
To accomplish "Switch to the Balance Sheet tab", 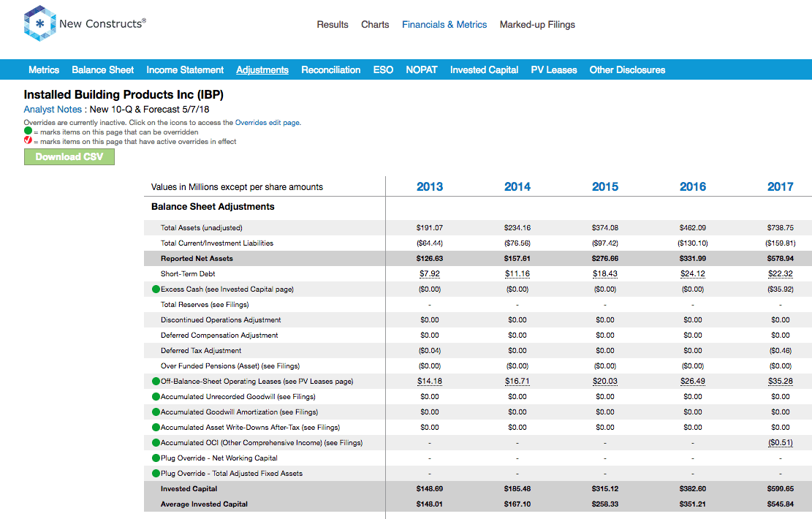I will click(102, 70).
